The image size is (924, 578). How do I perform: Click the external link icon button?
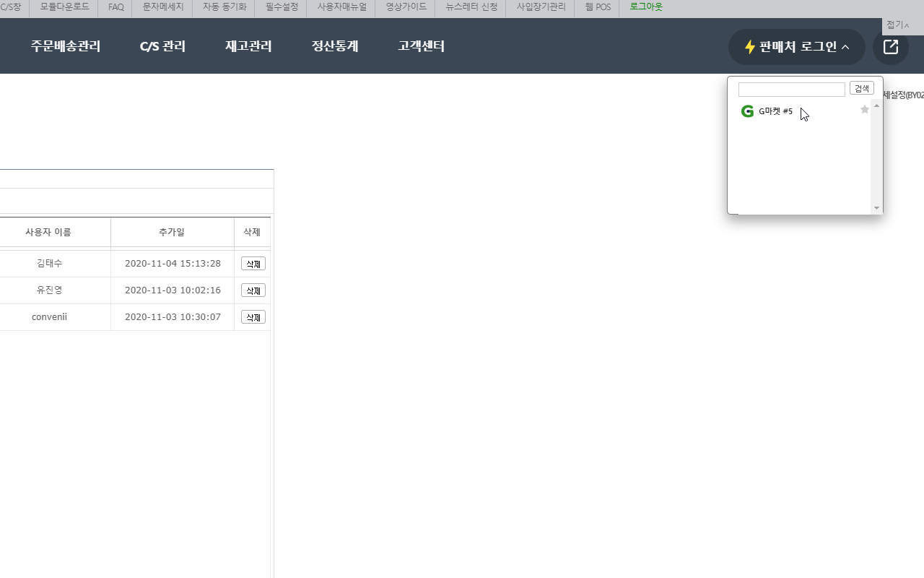(891, 47)
